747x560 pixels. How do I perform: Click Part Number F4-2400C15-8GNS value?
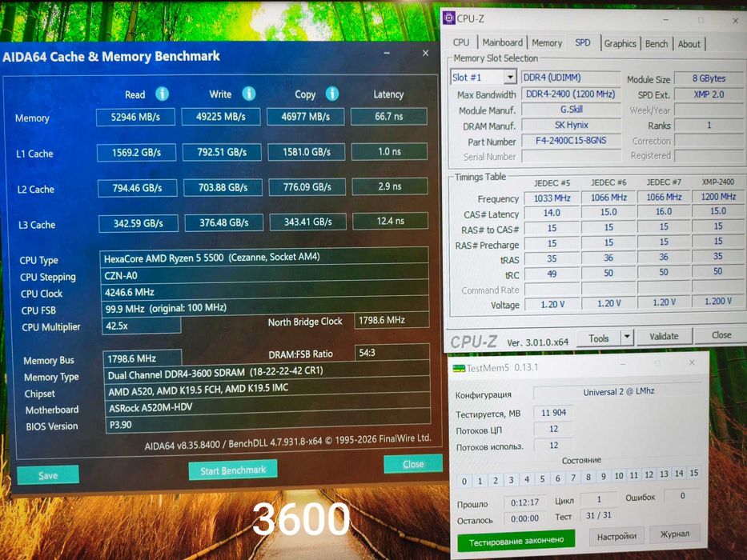571,141
